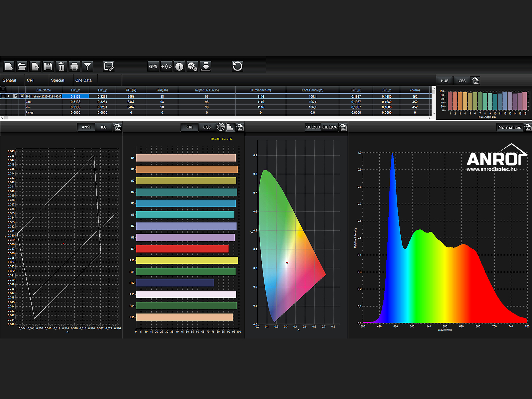Click the table's vertical scrollbar up arrow

(433, 89)
